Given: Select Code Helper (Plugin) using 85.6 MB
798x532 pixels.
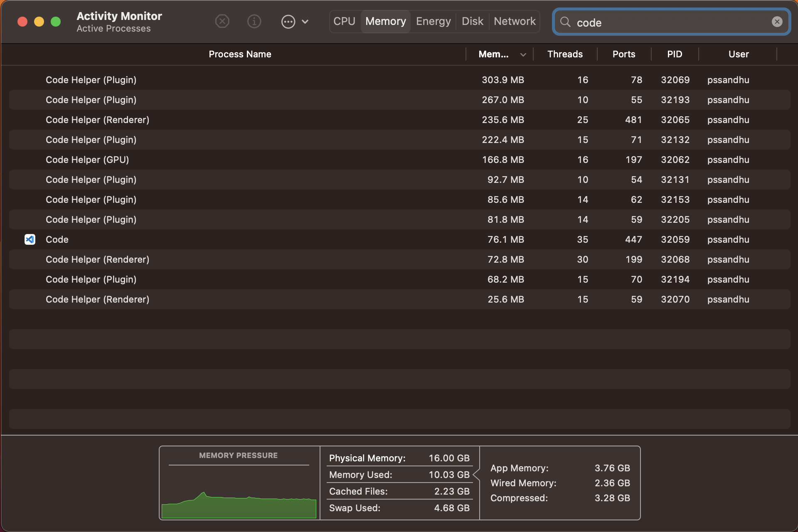Looking at the screenshot, I should tap(399, 199).
